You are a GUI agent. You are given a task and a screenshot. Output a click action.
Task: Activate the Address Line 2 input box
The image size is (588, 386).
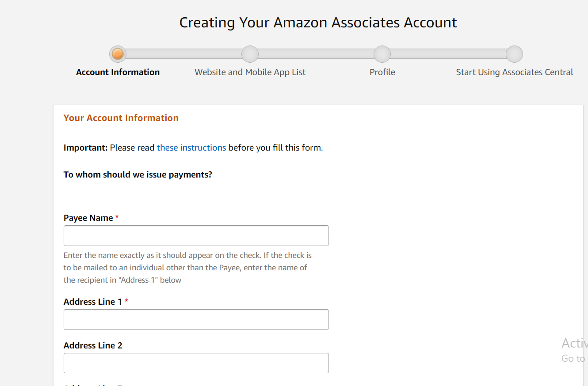tap(196, 363)
